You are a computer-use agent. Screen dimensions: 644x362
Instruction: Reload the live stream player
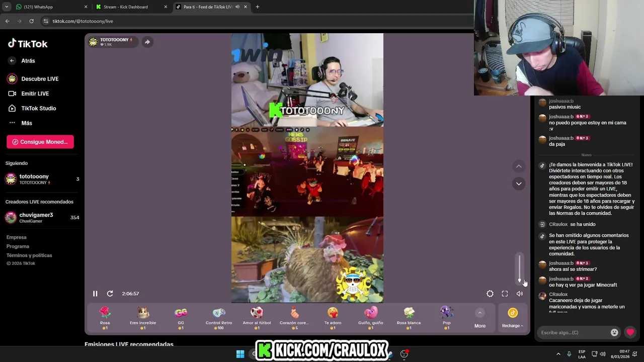tap(110, 294)
